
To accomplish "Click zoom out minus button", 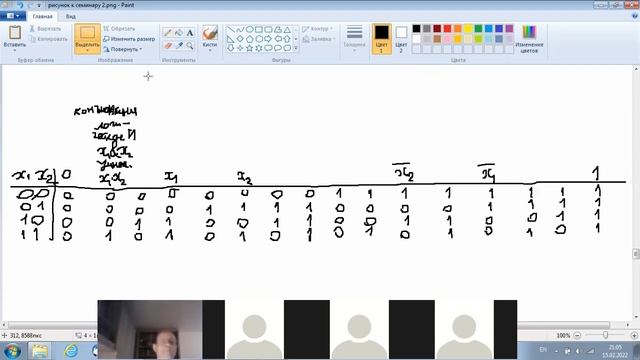I will pos(577,336).
